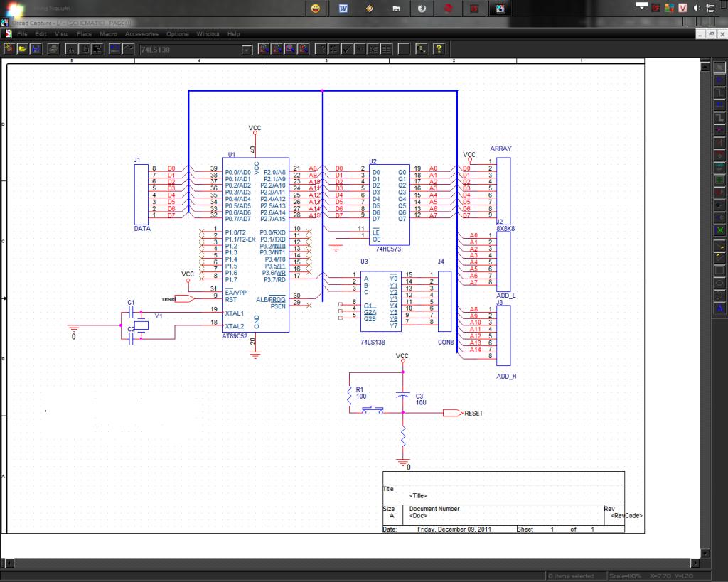
Task: Click the Save document toolbar icon
Action: pos(36,49)
